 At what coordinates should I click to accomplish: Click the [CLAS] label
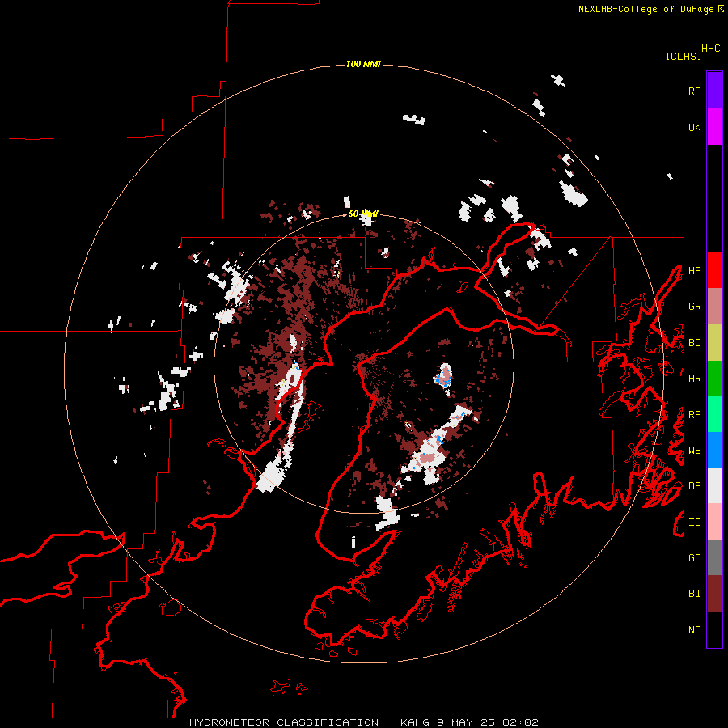[x=684, y=56]
